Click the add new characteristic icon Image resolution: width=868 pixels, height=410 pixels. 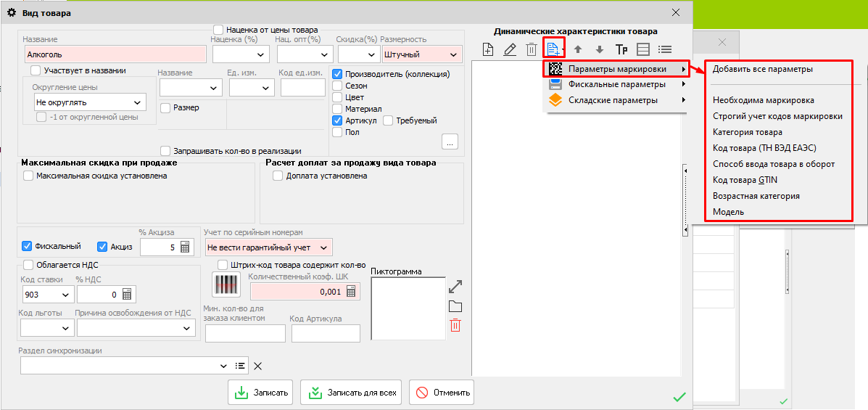point(488,49)
